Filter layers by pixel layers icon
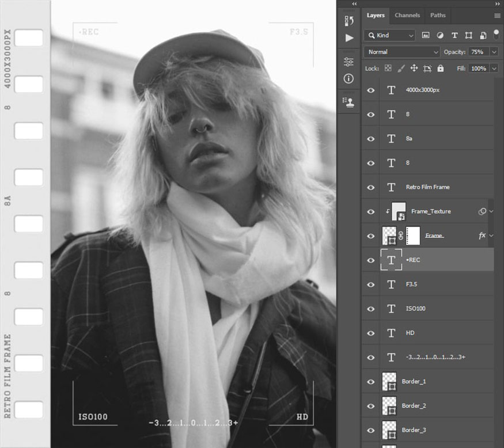The width and height of the screenshot is (504, 448). coord(426,35)
